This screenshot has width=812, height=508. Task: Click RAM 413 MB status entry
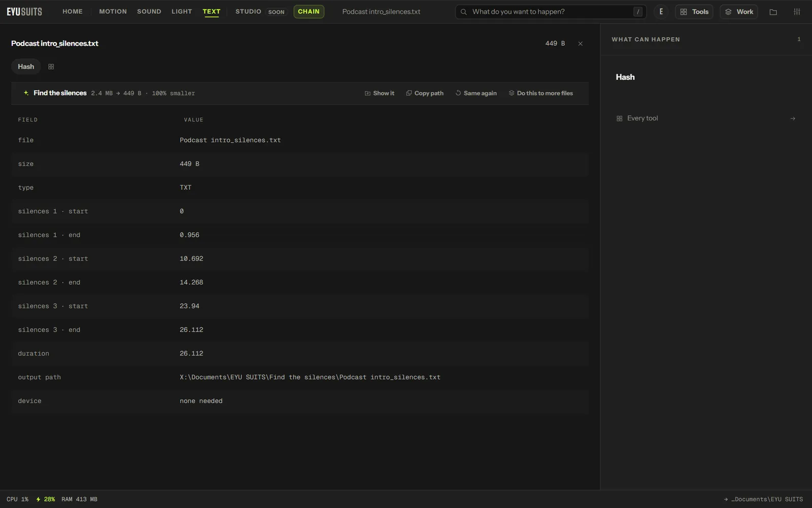[79, 499]
